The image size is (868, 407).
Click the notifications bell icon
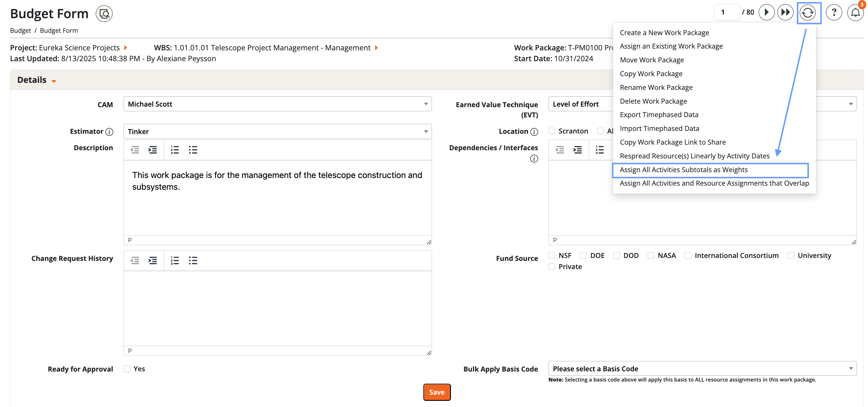[x=855, y=13]
